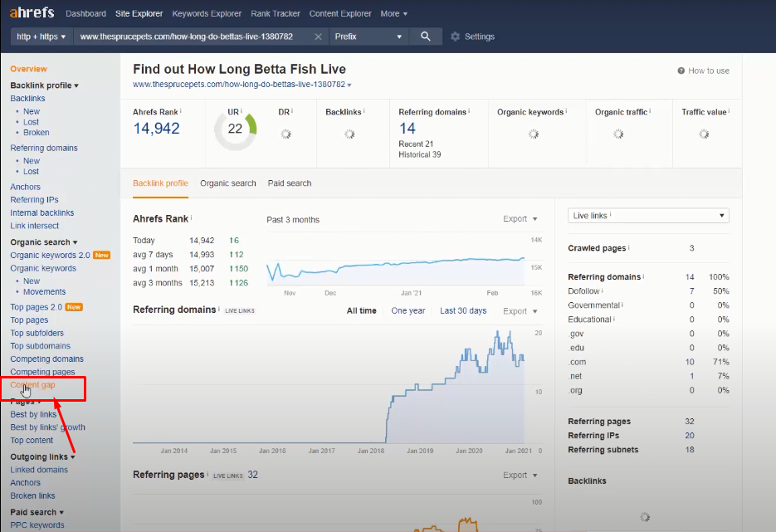This screenshot has width=776, height=532.
Task: Open Competing pages in sidebar
Action: point(42,372)
